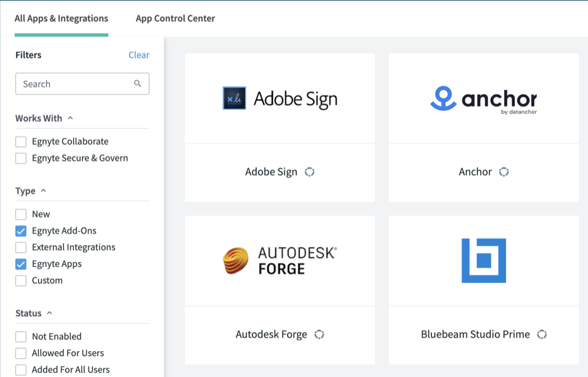Screen dimensions: 588x377
Task: Click the Autodesk Forge app name
Action: (271, 334)
